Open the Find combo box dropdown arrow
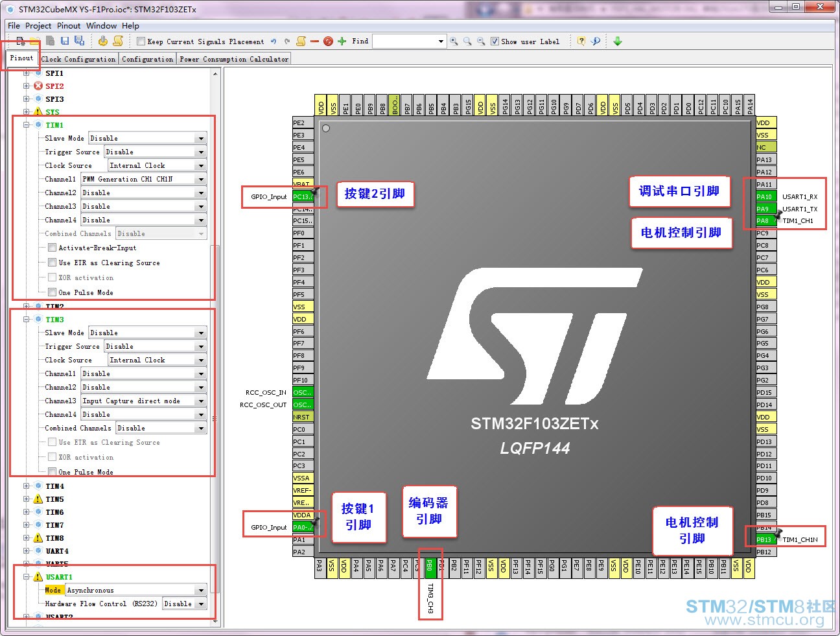 pyautogui.click(x=441, y=41)
